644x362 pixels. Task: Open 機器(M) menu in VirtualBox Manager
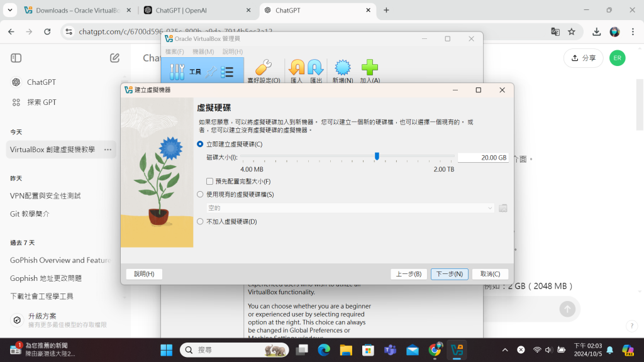203,52
